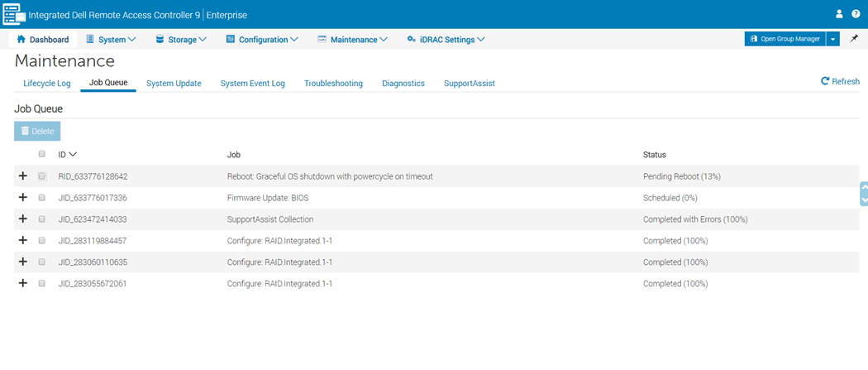Expand job row JID_623472414033
Screen dimensions: 868x370
pyautogui.click(x=22, y=219)
